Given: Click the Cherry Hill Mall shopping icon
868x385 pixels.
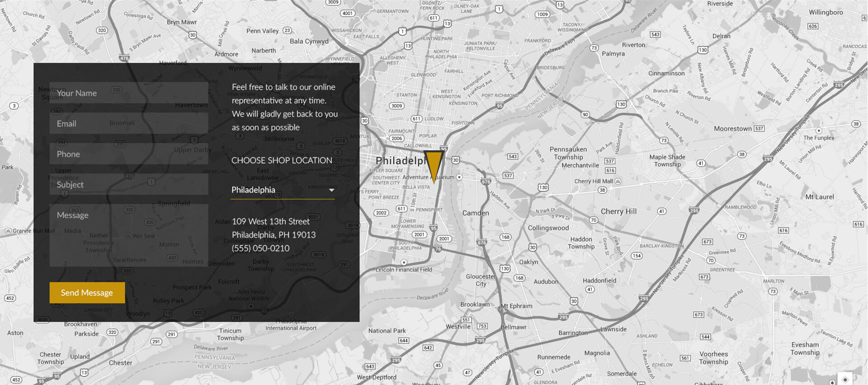Looking at the screenshot, I should point(618,181).
